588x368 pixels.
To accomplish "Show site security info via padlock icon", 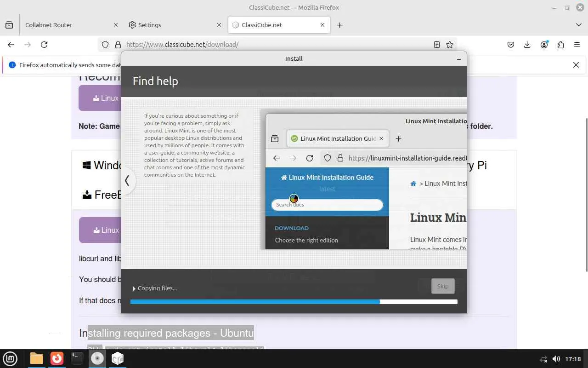I will (x=118, y=45).
